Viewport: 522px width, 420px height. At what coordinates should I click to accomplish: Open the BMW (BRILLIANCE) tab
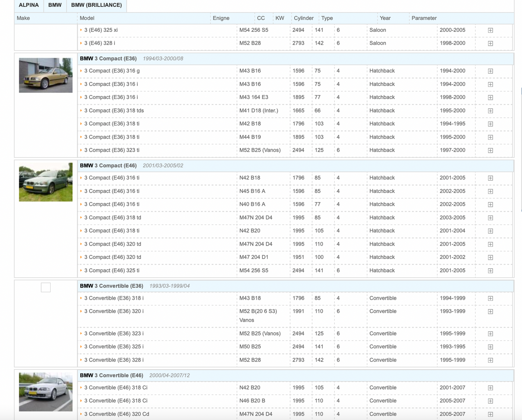[x=96, y=5]
